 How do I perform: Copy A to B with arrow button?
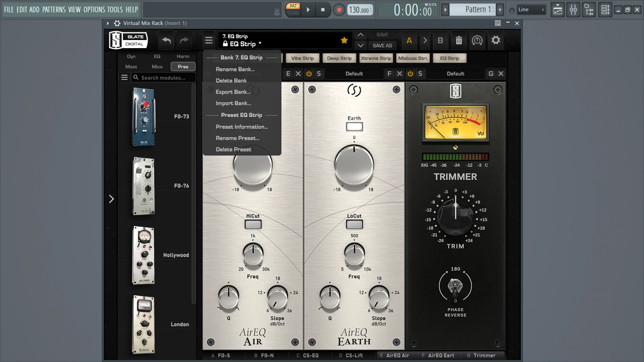click(425, 41)
